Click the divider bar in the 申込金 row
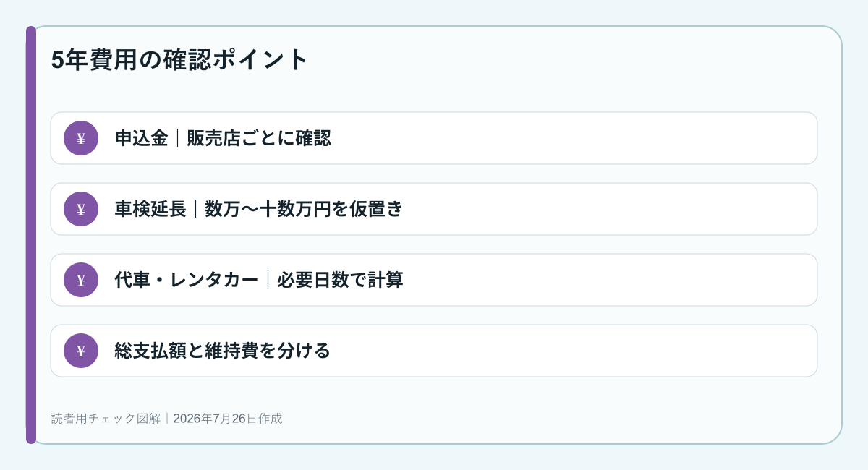 [177, 138]
